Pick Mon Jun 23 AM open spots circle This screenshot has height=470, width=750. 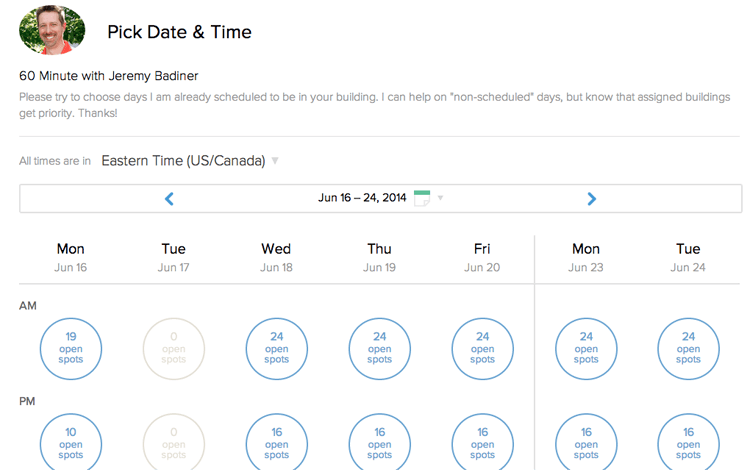coord(586,349)
